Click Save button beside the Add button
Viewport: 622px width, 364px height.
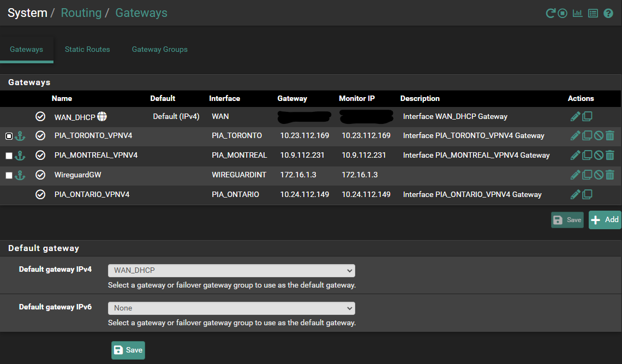(x=567, y=220)
